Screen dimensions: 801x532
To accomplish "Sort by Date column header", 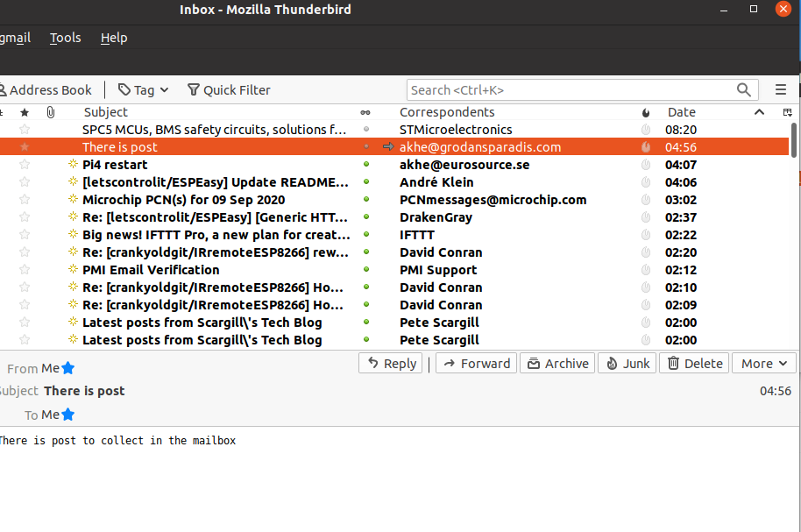I will click(682, 112).
